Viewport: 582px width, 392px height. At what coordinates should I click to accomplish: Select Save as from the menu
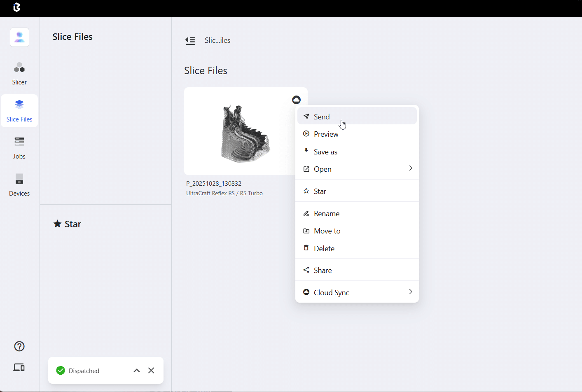click(325, 152)
